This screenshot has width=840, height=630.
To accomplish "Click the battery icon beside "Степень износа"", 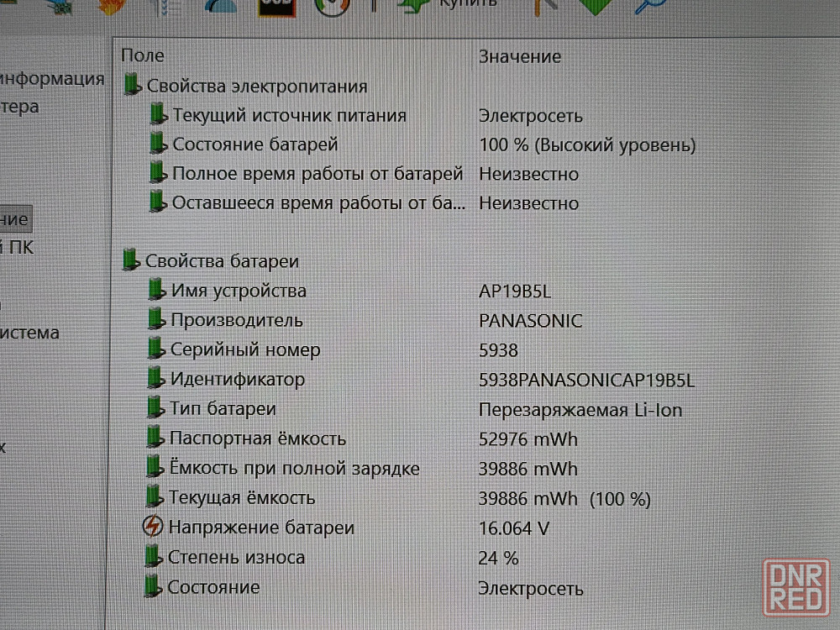I will (152, 557).
